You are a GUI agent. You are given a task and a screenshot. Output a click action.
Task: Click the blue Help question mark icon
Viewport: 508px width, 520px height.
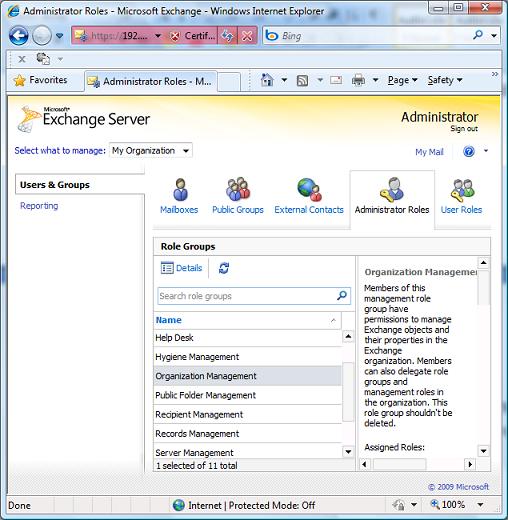pyautogui.click(x=469, y=152)
